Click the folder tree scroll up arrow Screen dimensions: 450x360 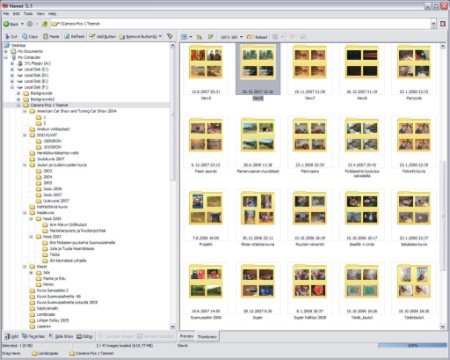[x=173, y=46]
